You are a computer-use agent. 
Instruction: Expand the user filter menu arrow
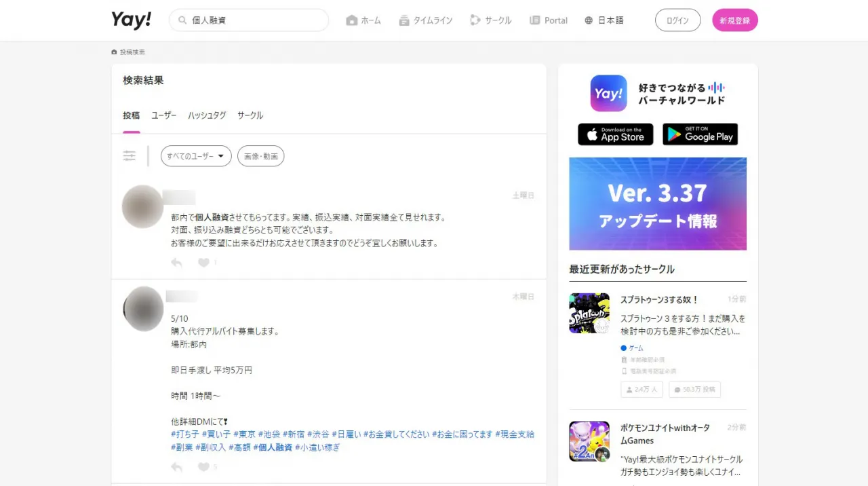[220, 156]
